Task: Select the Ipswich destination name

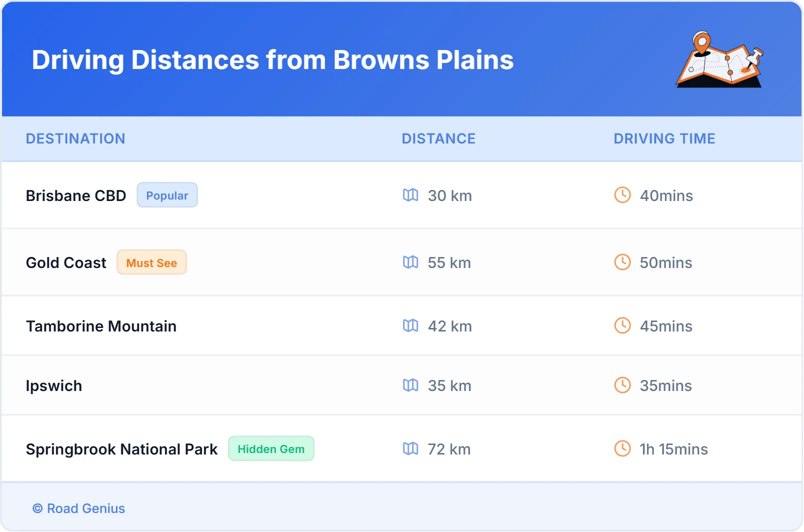Action: 54,386
